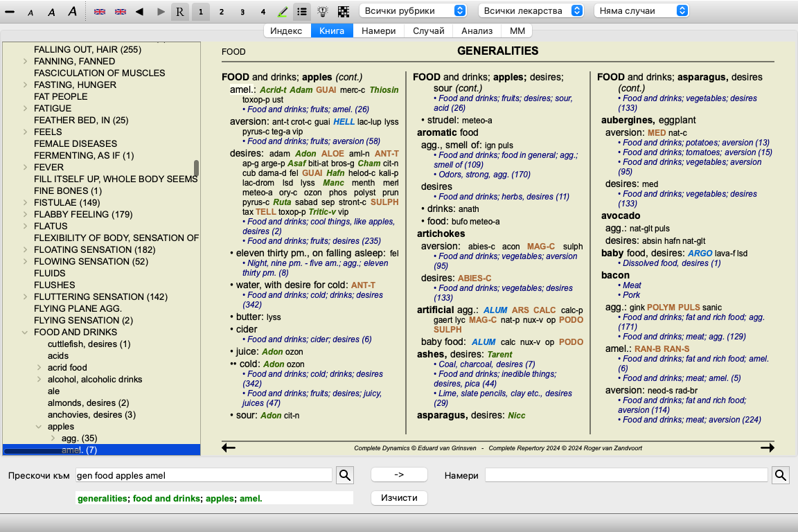Screen dimensions: 798x532
Task: Expand the FLATUS tree item
Action: coord(26,226)
